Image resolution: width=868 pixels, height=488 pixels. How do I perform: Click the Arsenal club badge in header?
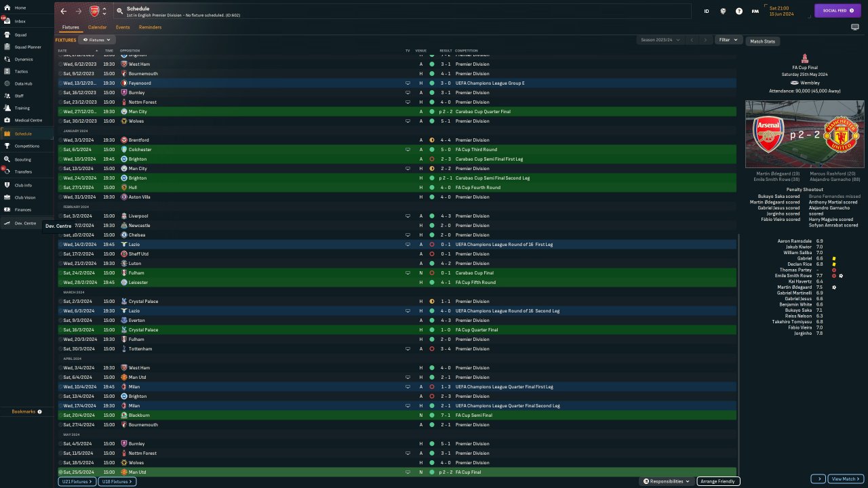coord(94,12)
